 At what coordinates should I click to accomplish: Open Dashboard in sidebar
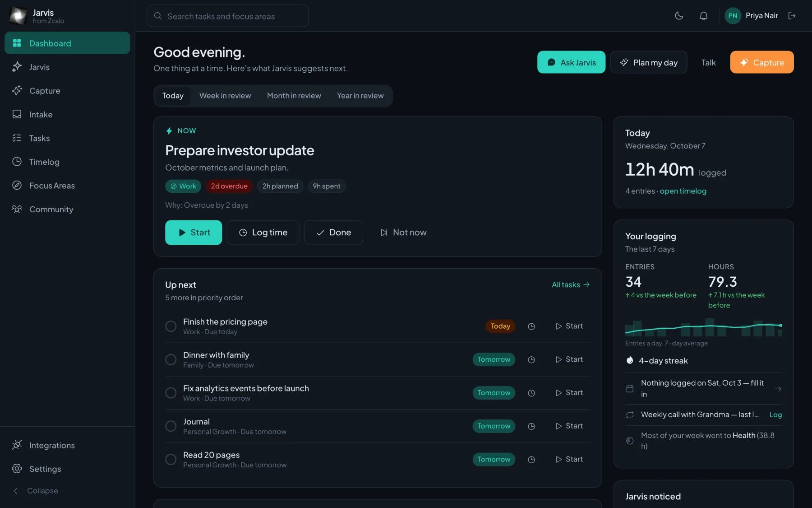[x=68, y=43]
